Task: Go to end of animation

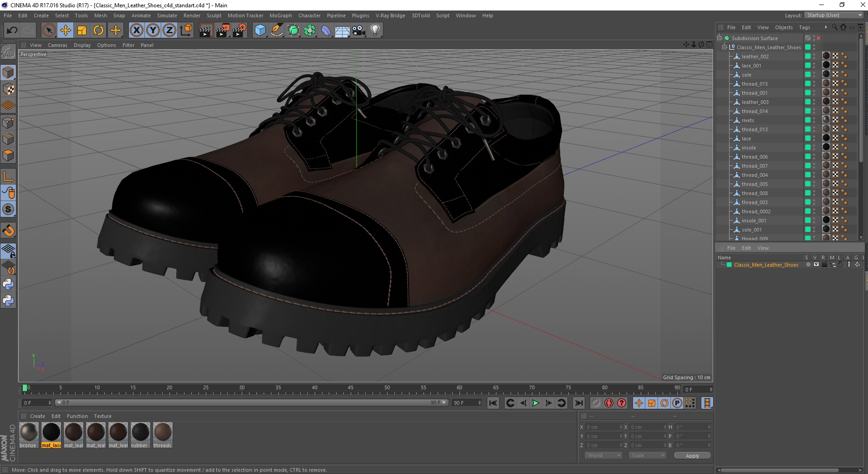Action: click(x=579, y=403)
